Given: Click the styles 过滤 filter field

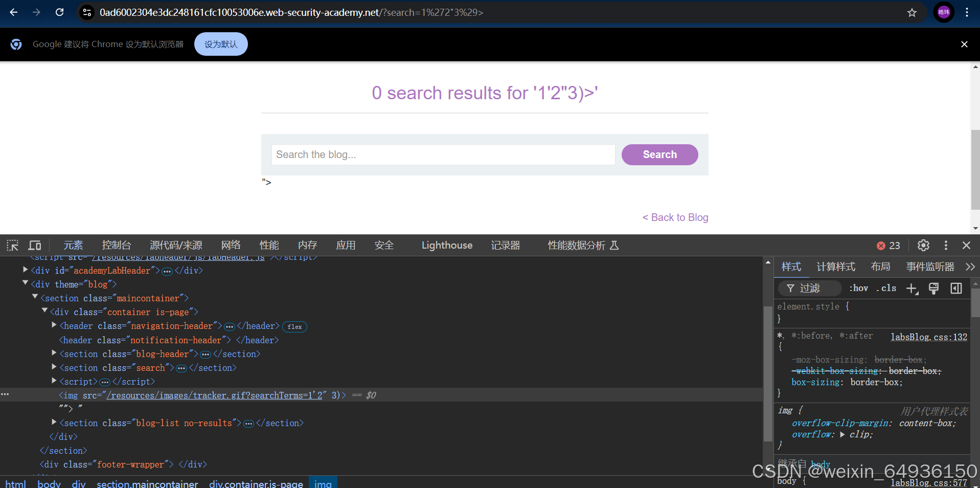Looking at the screenshot, I should pyautogui.click(x=810, y=289).
